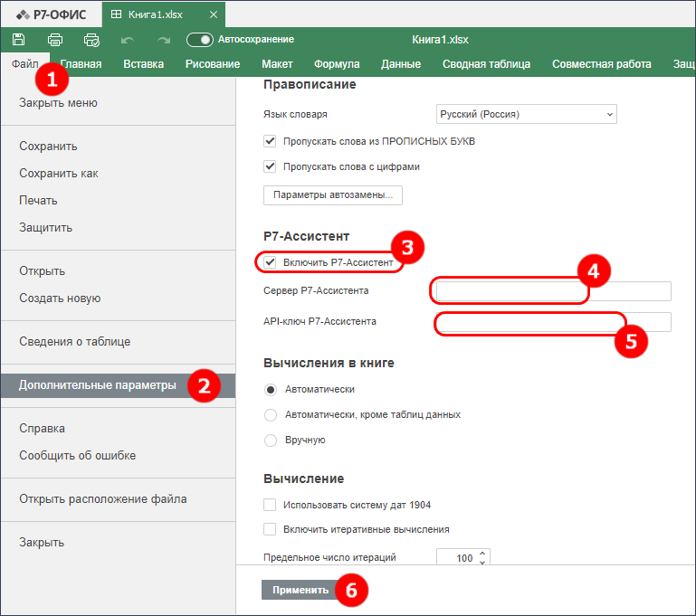This screenshot has width=696, height=616.
Task: Click the API-ключ Р7-Ассистента input field
Action: coord(554,322)
